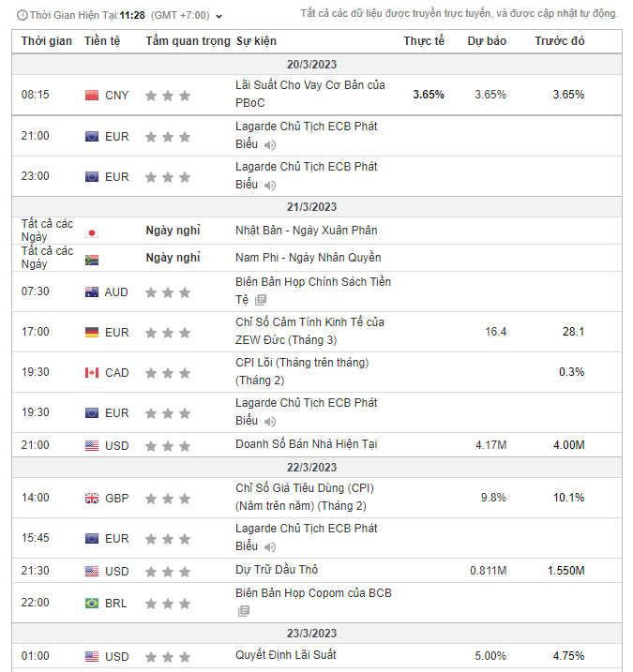Click the "Thời gian" column header
The image size is (633, 672).
pos(46,42)
